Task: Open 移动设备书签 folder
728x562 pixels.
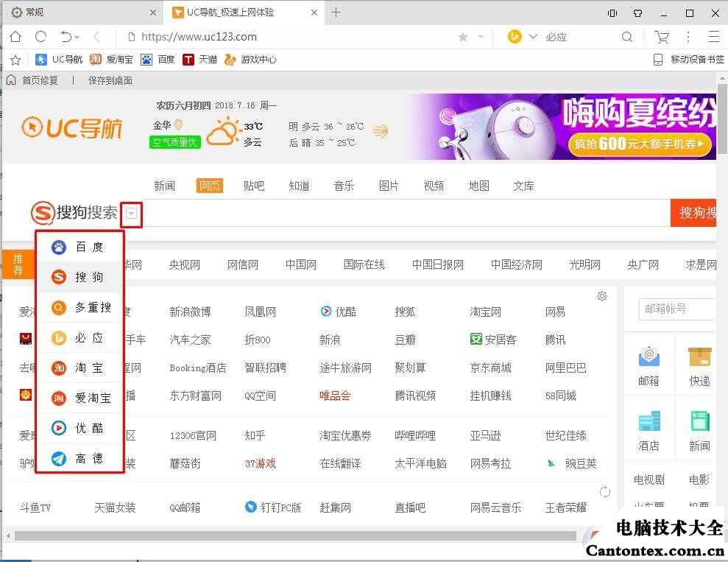Action: [688, 60]
